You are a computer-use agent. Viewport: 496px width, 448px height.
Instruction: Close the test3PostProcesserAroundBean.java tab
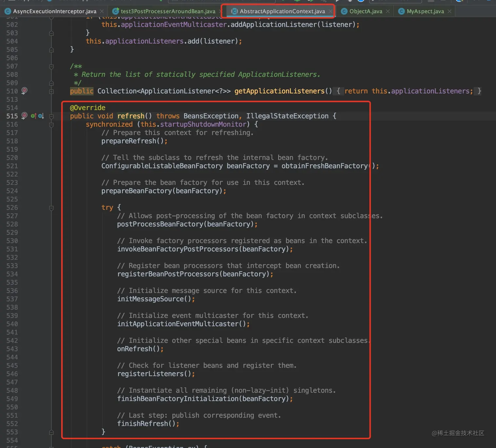pyautogui.click(x=221, y=11)
